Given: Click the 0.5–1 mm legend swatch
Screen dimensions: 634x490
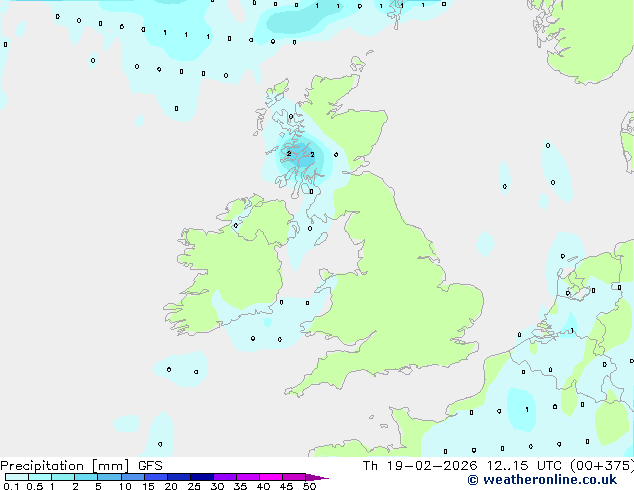Looking at the screenshot, I should tap(40, 477).
